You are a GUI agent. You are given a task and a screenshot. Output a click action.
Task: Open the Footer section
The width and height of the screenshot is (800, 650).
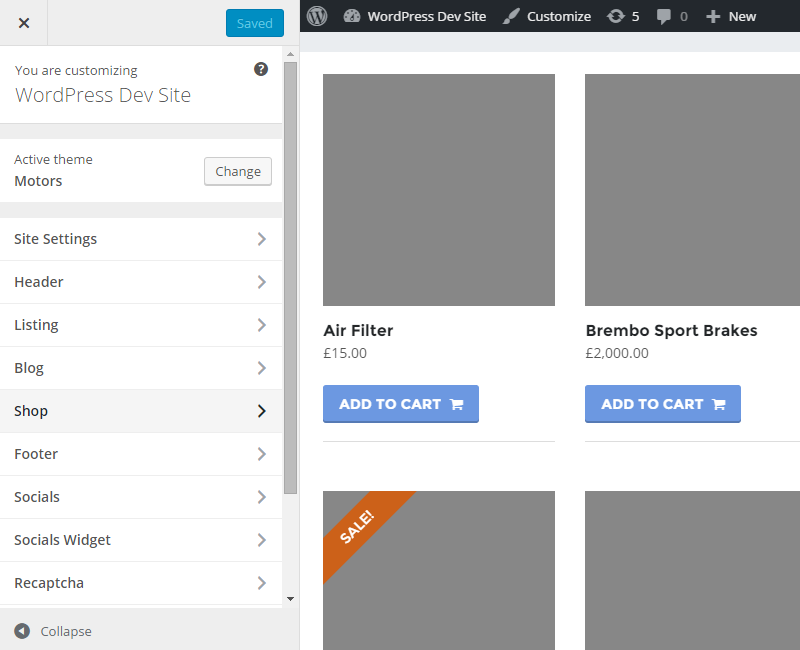tap(141, 454)
